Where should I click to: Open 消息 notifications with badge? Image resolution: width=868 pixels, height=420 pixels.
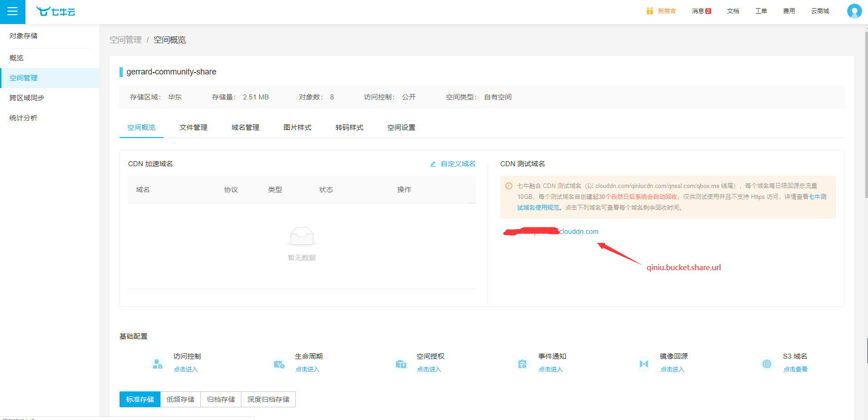[702, 11]
